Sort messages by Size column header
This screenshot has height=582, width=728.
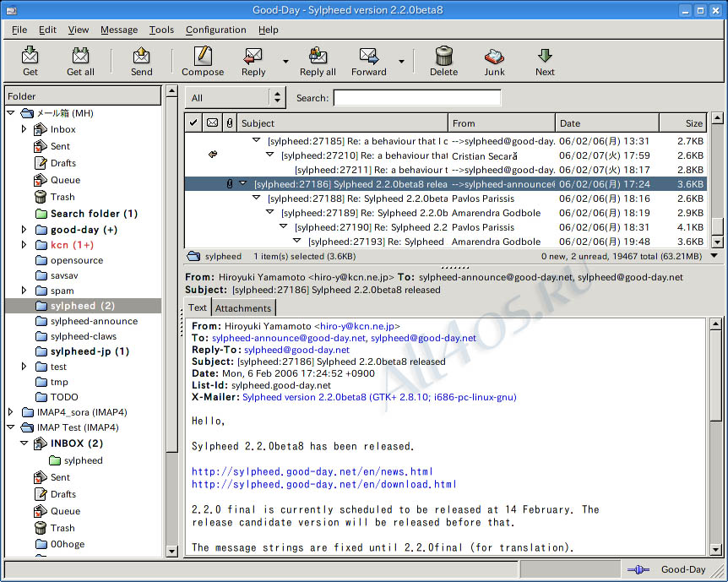tap(682, 122)
